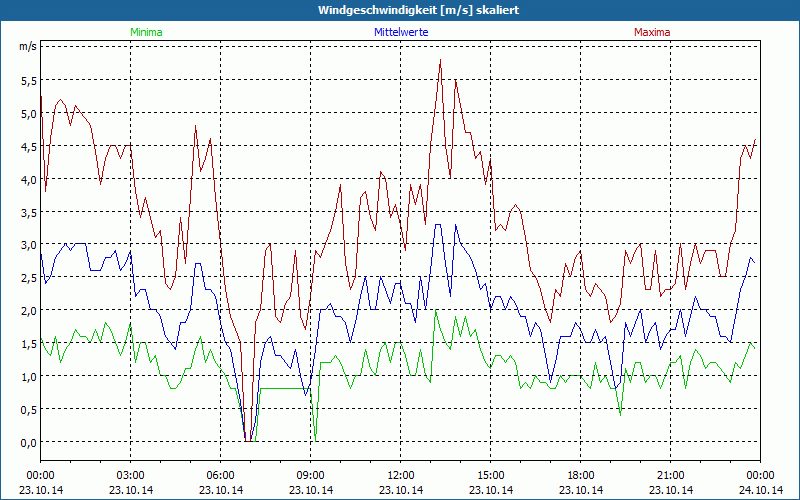Screen dimensions: 800x500
Task: Click the '06:00' time axis label
Action: tap(220, 476)
